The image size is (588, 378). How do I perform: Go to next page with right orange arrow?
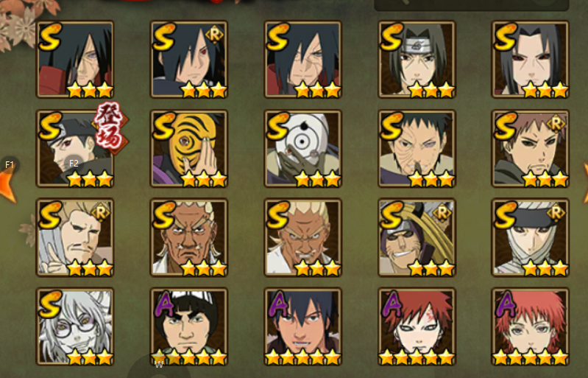point(584,183)
